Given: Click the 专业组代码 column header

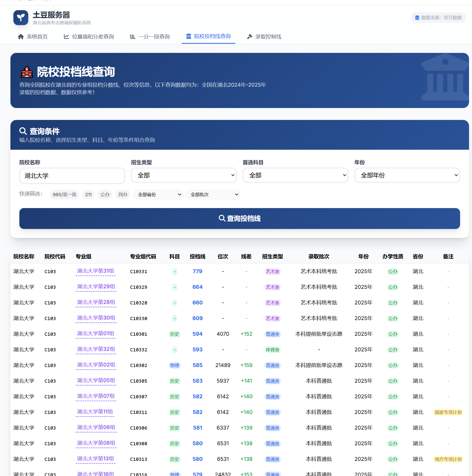Looking at the screenshot, I should pyautogui.click(x=143, y=256).
